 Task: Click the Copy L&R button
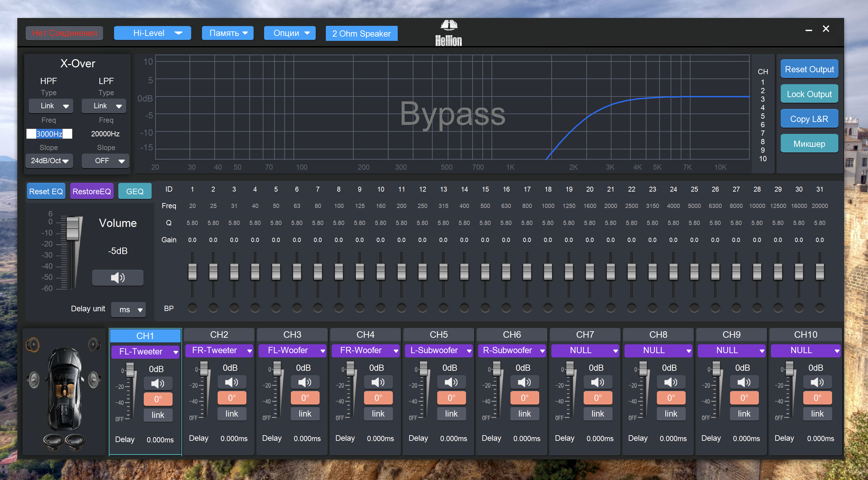(809, 119)
